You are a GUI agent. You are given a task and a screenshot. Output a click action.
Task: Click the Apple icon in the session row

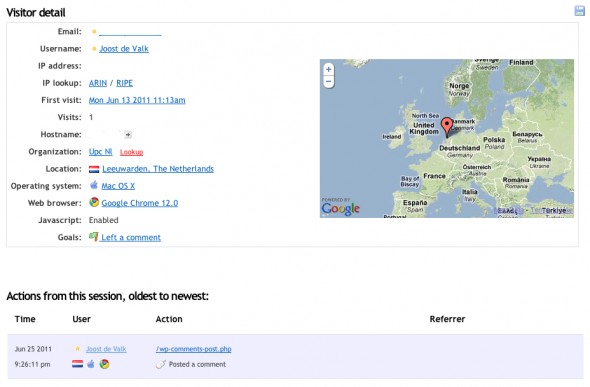tap(91, 364)
